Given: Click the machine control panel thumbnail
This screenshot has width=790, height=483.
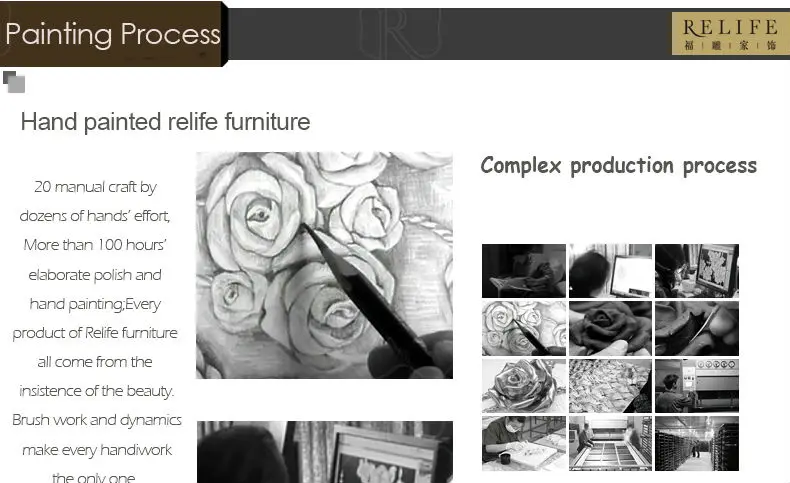Looking at the screenshot, I should tap(697, 386).
